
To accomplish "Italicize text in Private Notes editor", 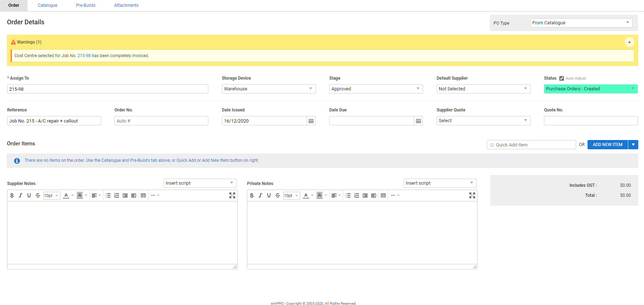I will 260,195.
